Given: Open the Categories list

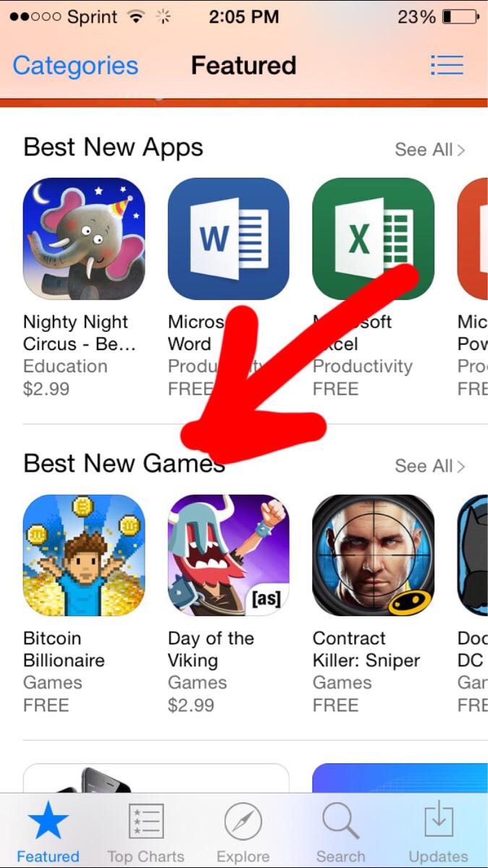Looking at the screenshot, I should coord(75,66).
